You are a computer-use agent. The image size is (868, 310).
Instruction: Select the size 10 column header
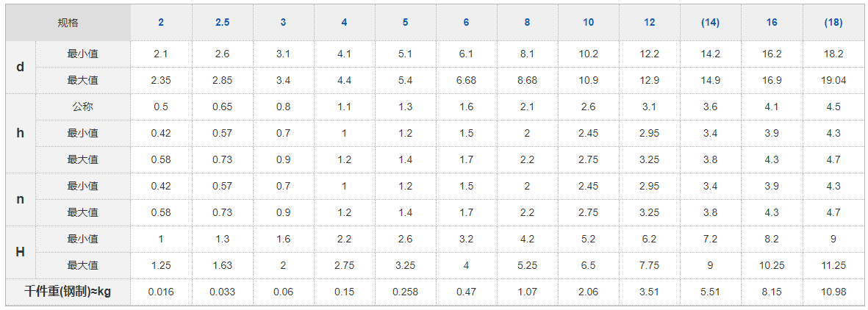click(588, 23)
